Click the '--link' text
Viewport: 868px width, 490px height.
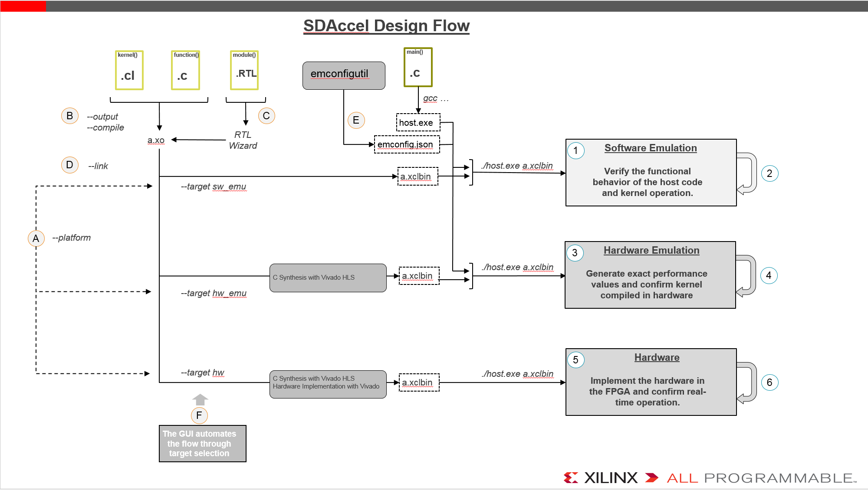click(x=98, y=166)
